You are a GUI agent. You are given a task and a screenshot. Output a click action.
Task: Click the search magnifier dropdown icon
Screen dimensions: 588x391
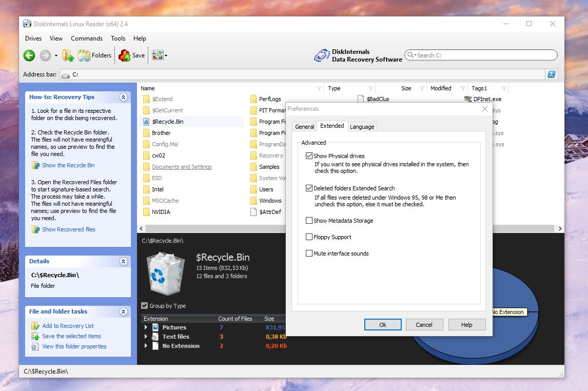pos(411,55)
